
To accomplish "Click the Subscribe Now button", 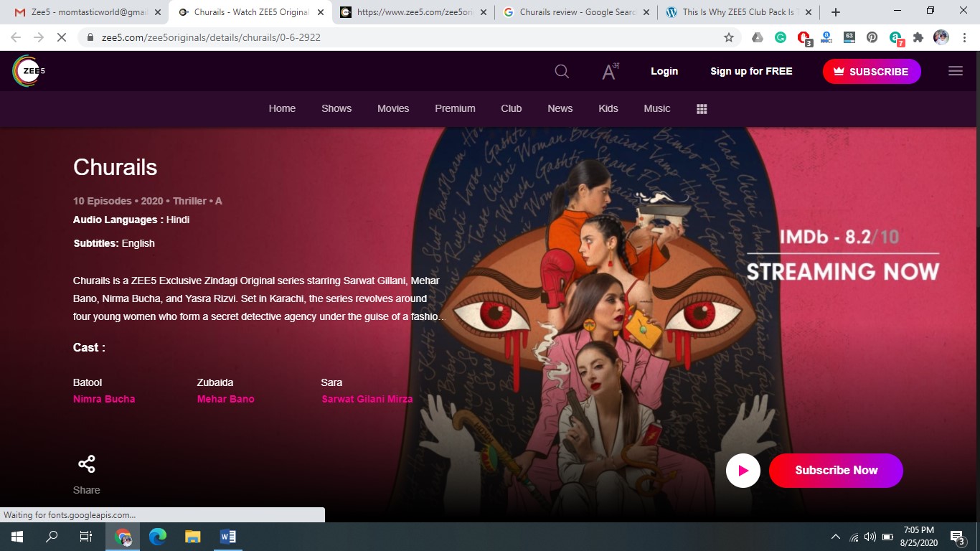I will tap(836, 471).
